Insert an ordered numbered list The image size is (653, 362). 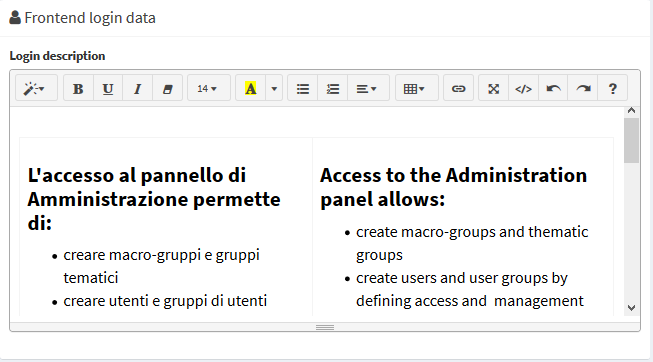click(332, 88)
